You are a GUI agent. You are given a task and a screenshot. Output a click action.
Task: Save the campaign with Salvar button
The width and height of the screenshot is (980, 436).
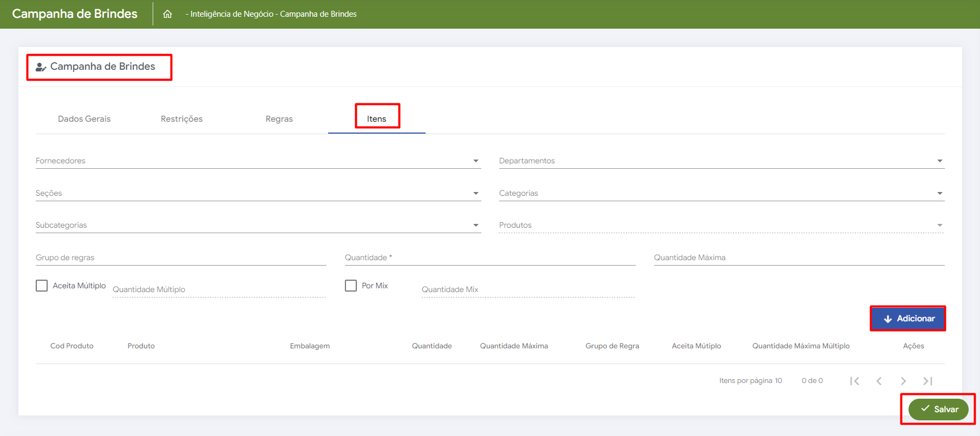[x=938, y=409]
